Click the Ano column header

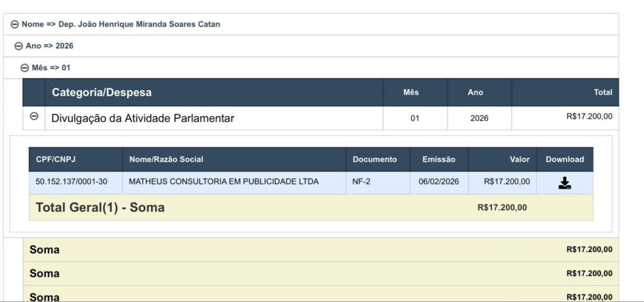click(x=475, y=92)
